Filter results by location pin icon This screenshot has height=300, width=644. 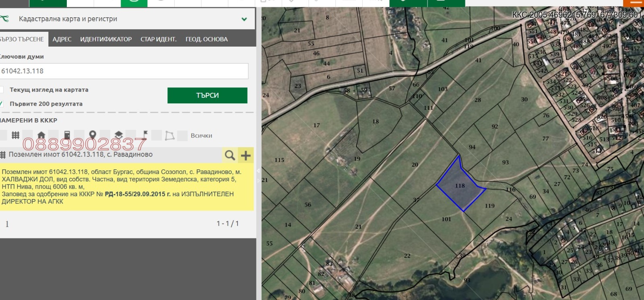93,135
